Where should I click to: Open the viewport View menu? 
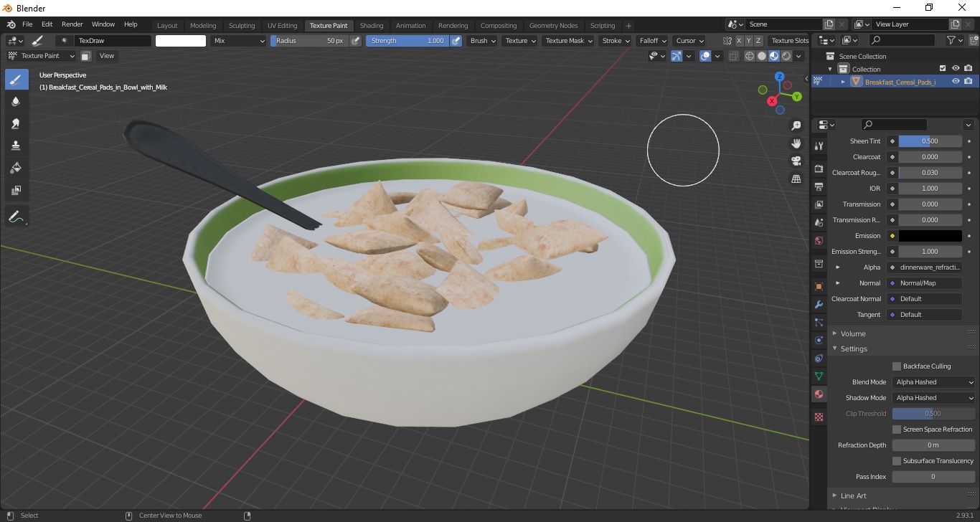click(107, 56)
